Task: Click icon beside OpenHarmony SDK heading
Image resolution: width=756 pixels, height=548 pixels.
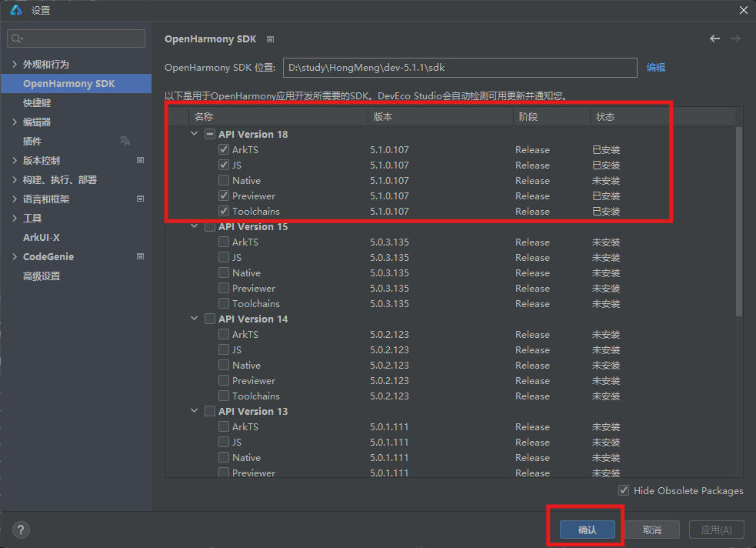Action: point(271,39)
